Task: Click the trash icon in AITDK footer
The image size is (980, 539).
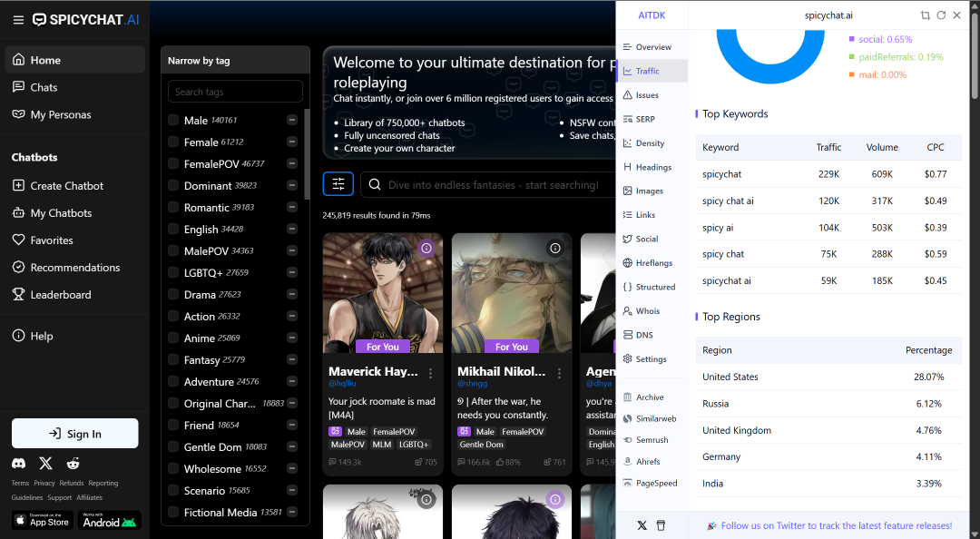Action: point(661,525)
